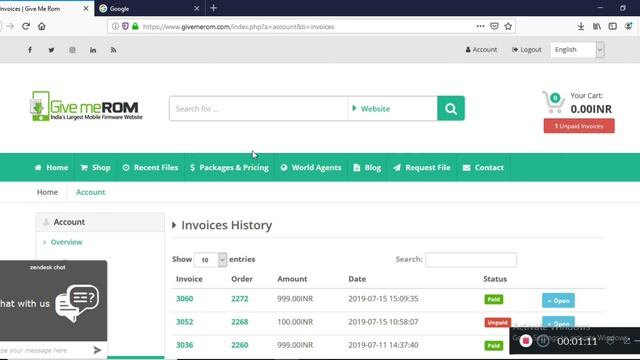The image size is (640, 360).
Task: Bookmark this page with star icon
Action: click(x=508, y=27)
